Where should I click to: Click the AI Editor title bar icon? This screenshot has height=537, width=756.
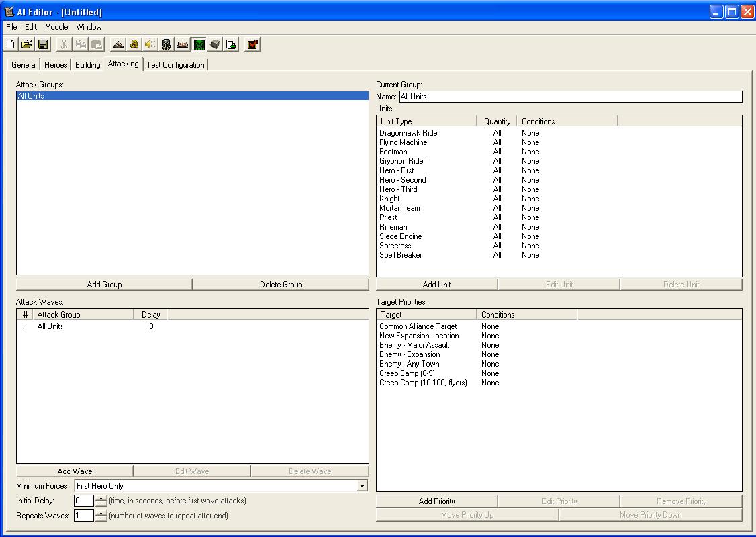(9, 11)
